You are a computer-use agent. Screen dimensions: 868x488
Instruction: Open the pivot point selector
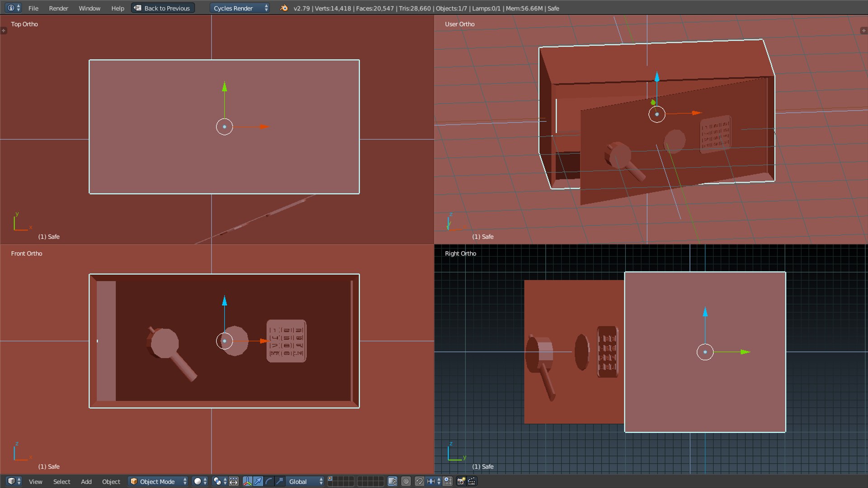pos(219,481)
